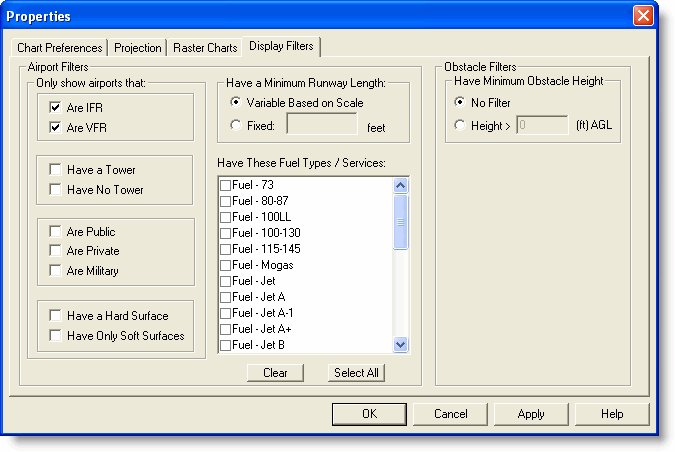
Task: Enable the Are Military filter
Action: click(x=55, y=270)
